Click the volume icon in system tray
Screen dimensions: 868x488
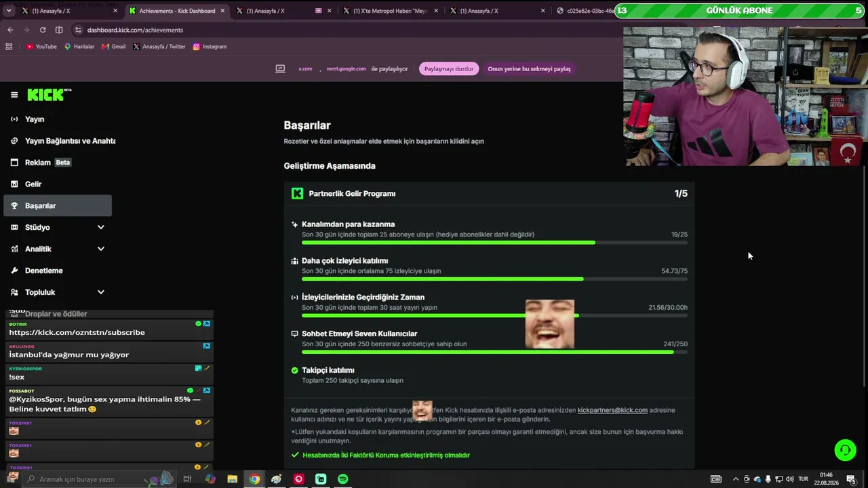pos(789,479)
